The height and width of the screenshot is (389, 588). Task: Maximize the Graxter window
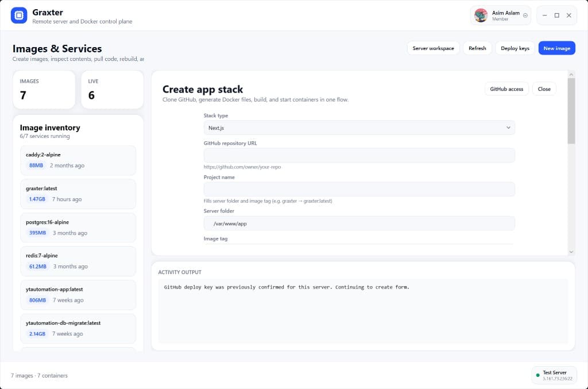[x=557, y=16]
